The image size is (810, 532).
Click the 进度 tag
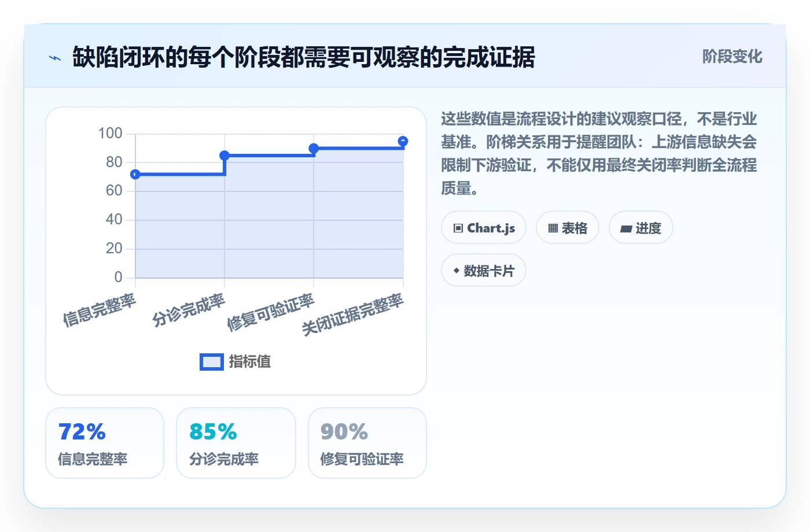coord(640,228)
